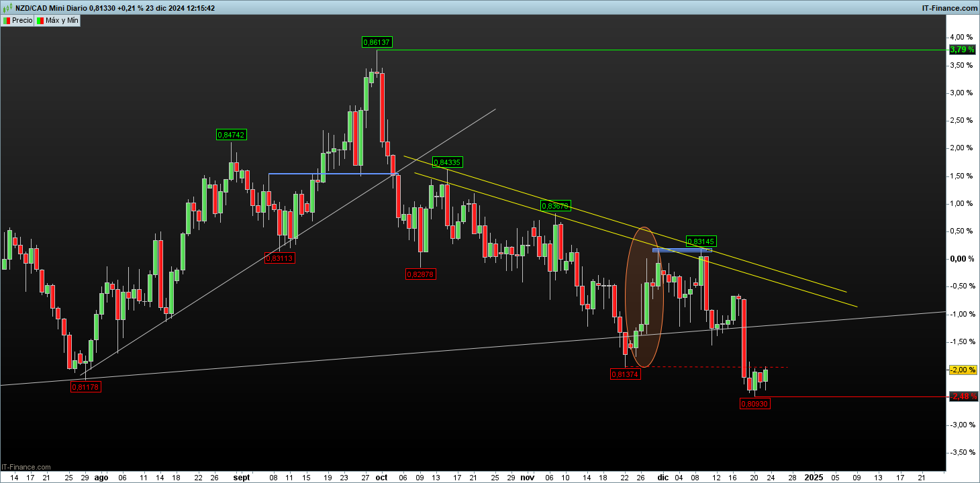Select the 0,80930 low price label
The width and height of the screenshot is (980, 483).
754,404
